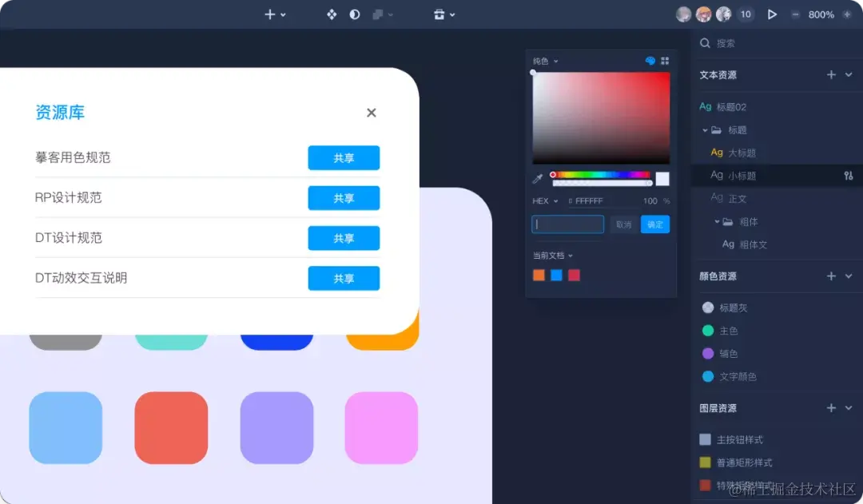Collapse the 粗体 folder arrow
This screenshot has width=863, height=504.
pos(717,222)
